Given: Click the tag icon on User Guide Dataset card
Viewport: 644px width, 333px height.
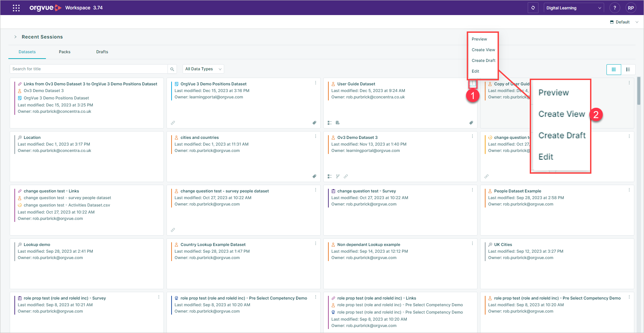Looking at the screenshot, I should 471,123.
